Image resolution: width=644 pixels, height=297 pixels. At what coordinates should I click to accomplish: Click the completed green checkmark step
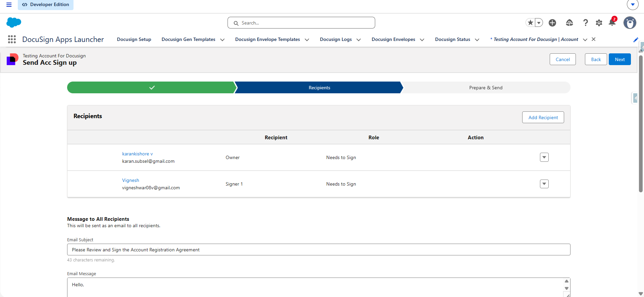tap(152, 88)
